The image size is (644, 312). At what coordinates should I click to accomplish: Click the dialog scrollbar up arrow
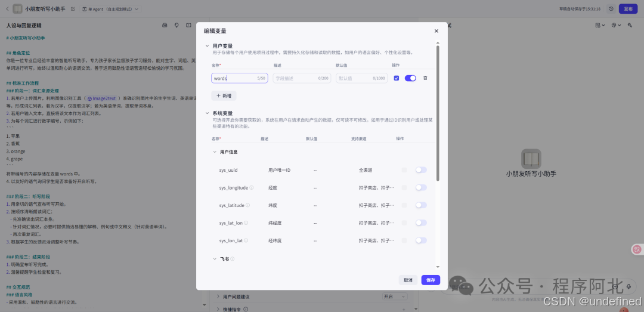tap(438, 43)
